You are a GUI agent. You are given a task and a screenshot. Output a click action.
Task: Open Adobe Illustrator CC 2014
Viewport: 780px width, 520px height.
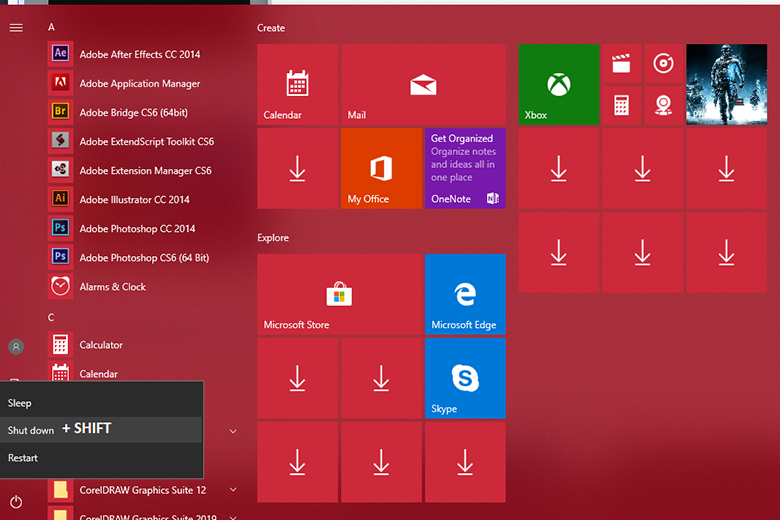[134, 199]
